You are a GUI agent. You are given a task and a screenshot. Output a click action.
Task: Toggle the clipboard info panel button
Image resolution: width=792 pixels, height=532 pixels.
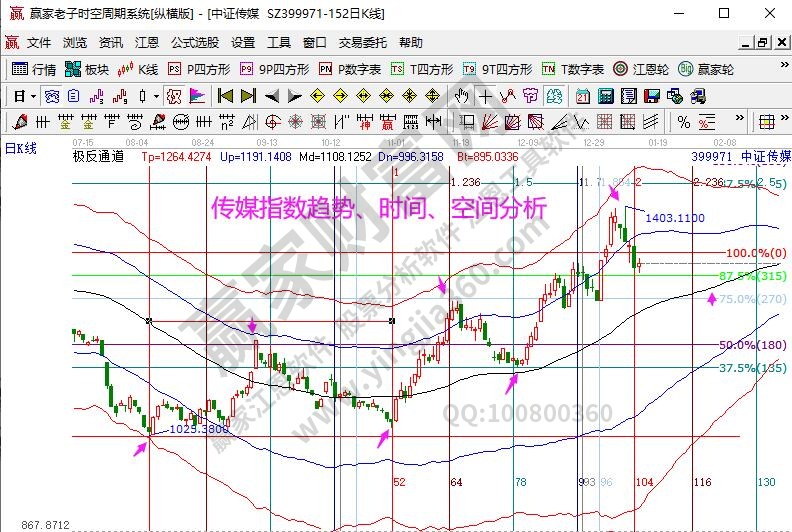[73, 96]
